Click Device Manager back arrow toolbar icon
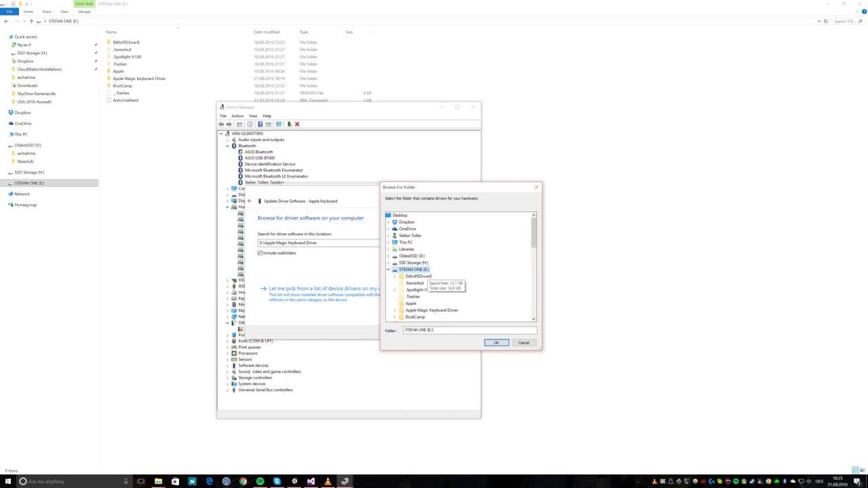Viewport: 868px width, 488px height. pyautogui.click(x=222, y=124)
